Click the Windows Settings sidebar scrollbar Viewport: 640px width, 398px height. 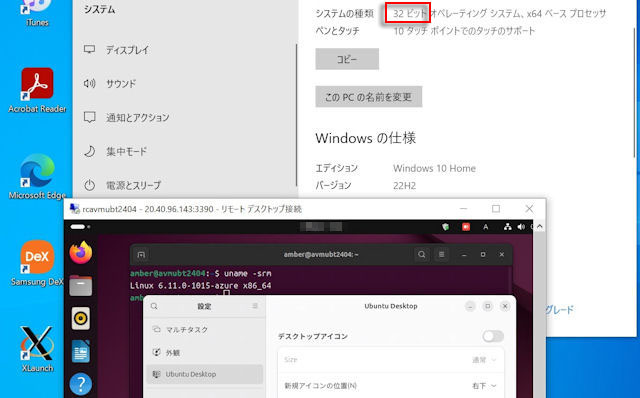(296, 115)
